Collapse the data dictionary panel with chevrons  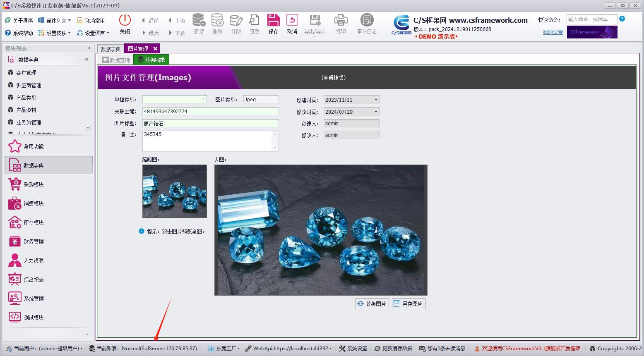[87, 60]
